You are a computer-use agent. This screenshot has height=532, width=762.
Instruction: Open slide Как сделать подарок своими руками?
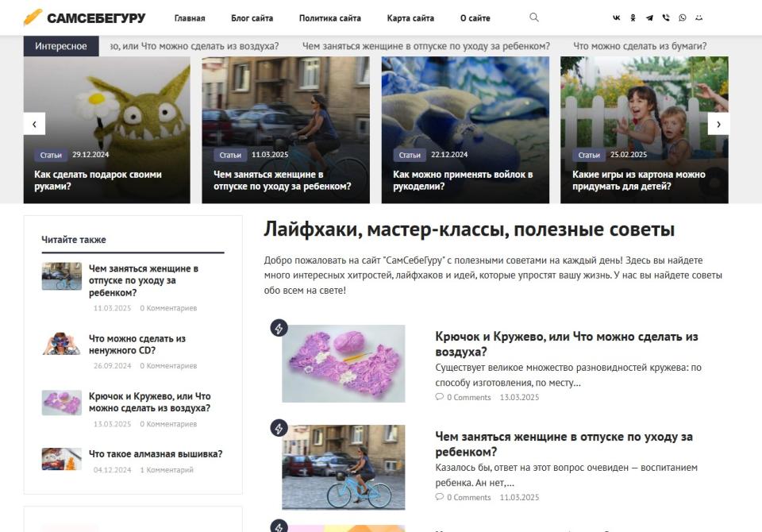[x=98, y=180]
